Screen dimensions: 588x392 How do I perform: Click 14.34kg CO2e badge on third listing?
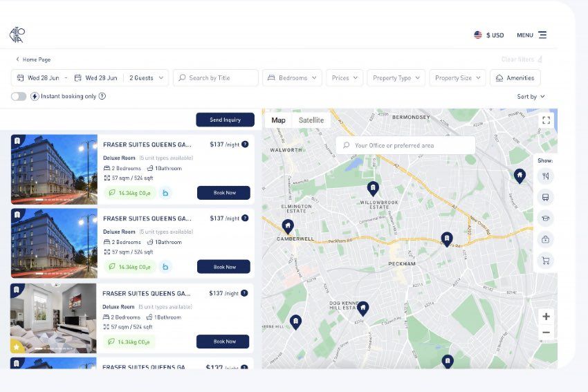129,342
